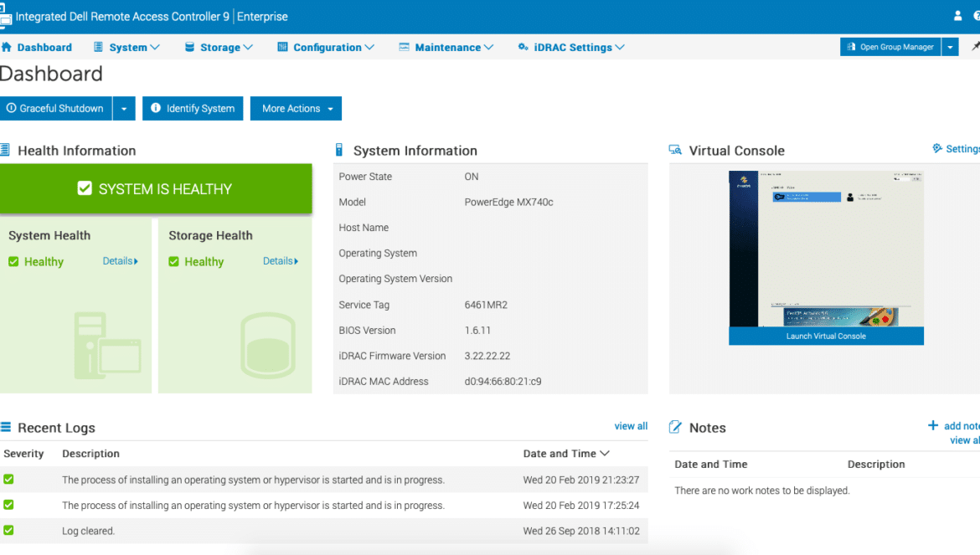Click the model value PowerEdge MX740c
980x555 pixels.
(508, 203)
